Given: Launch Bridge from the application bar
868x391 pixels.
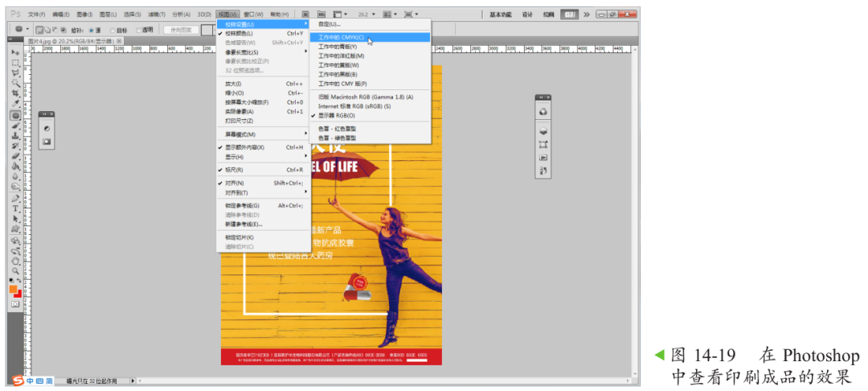Looking at the screenshot, I should (306, 14).
